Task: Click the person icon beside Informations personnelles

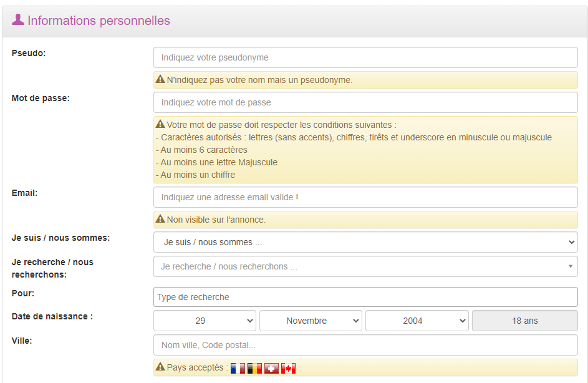Action: click(x=17, y=19)
